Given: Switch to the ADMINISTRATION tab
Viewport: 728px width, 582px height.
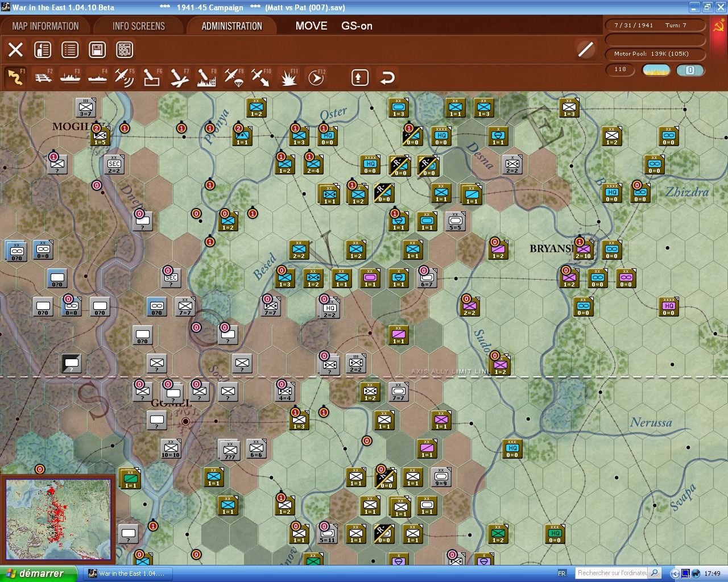Looking at the screenshot, I should pos(231,26).
